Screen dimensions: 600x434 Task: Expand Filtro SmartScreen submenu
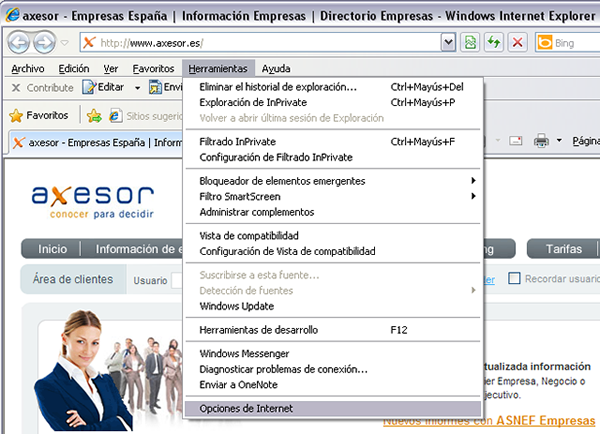(x=333, y=197)
